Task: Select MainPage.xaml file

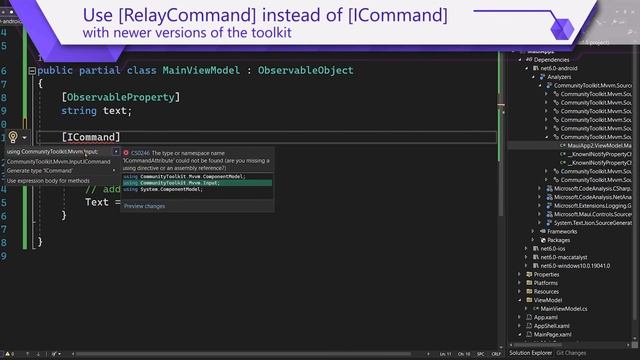Action: pos(552,334)
